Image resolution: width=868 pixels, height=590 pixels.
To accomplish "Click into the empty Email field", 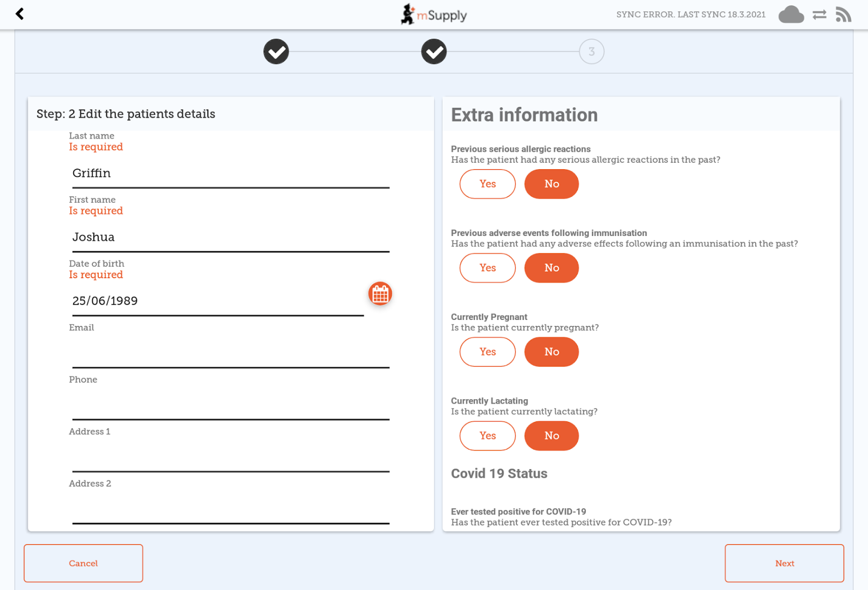I will [x=231, y=354].
